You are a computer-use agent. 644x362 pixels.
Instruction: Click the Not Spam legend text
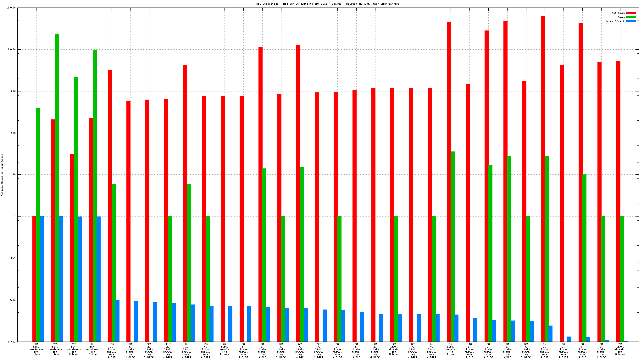(618, 13)
